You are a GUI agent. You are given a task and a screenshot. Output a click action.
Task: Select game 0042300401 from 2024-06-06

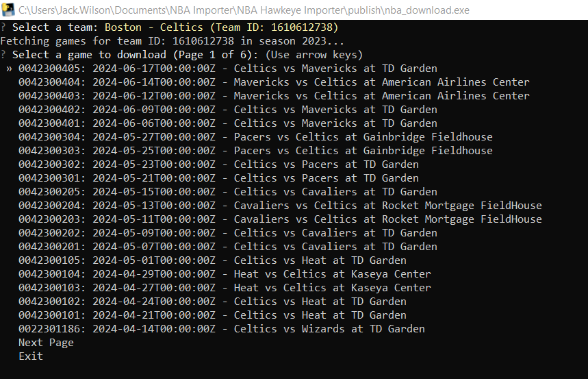click(228, 123)
